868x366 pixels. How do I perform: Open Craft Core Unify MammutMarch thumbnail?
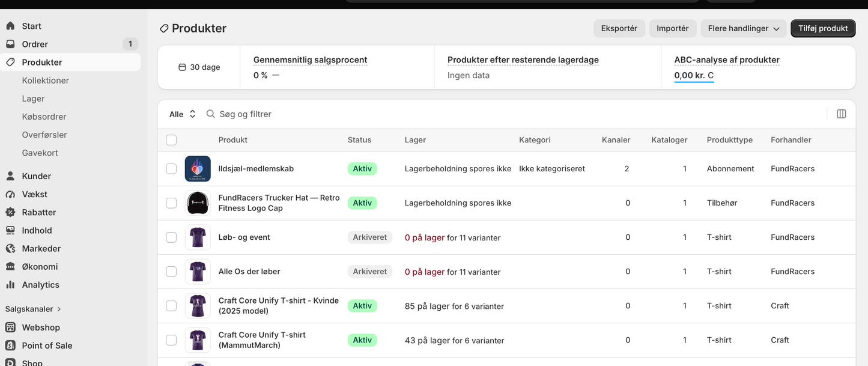click(x=198, y=340)
